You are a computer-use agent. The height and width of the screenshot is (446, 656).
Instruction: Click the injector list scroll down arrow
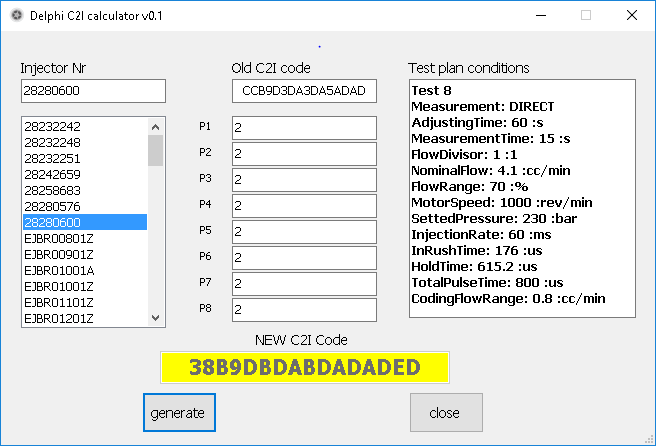click(156, 318)
